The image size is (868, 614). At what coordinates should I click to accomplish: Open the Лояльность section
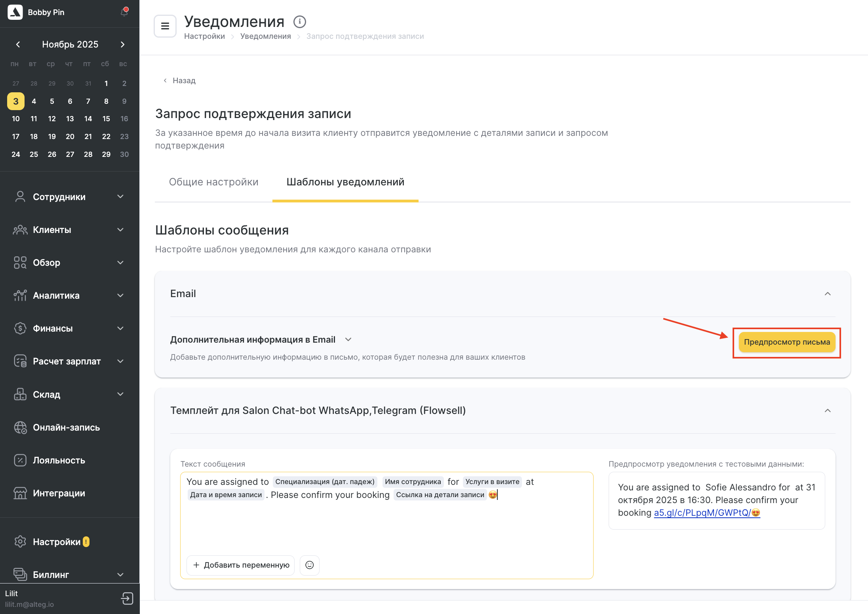[x=59, y=460]
